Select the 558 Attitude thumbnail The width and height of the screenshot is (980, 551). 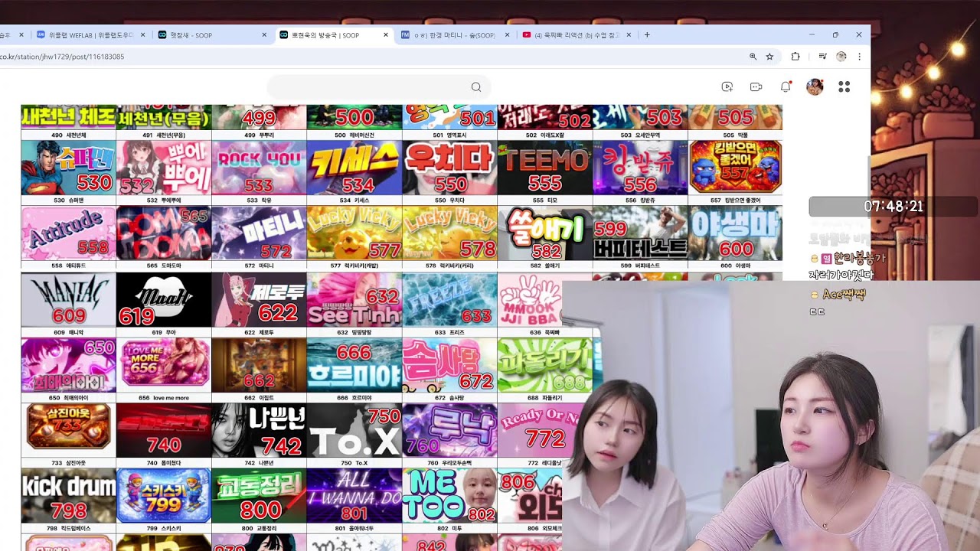pos(68,233)
